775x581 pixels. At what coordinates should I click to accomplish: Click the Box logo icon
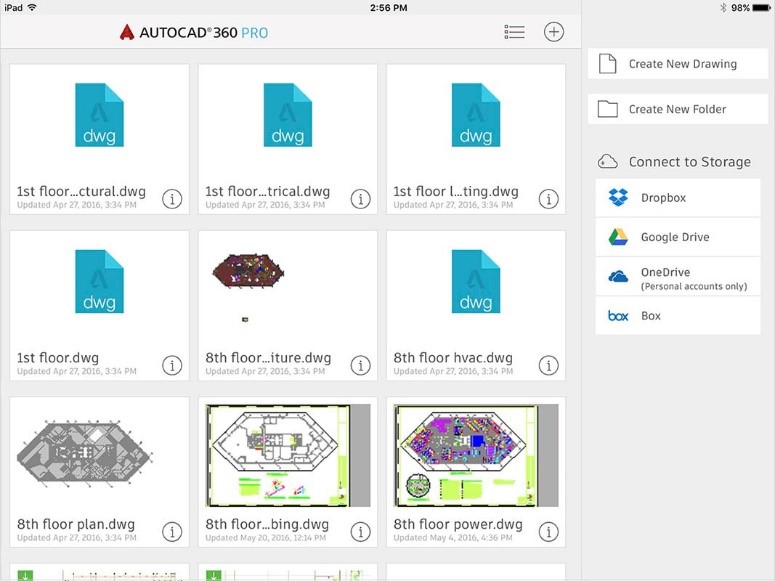(618, 315)
